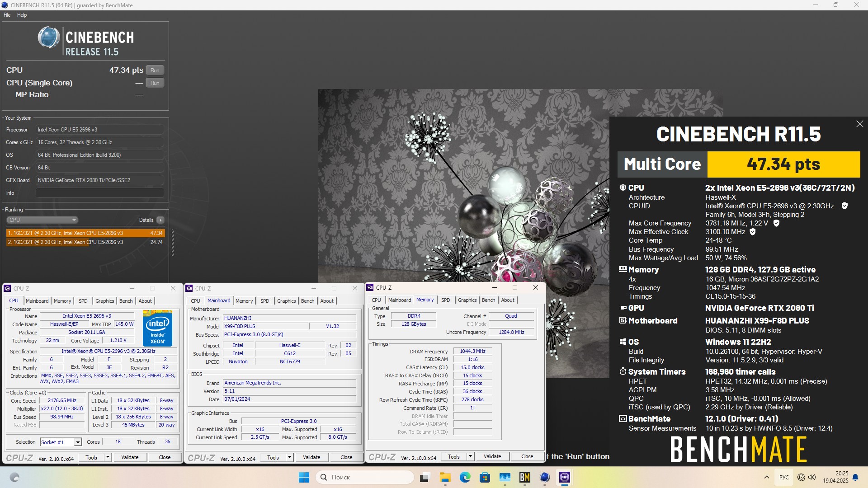Open About tab in CPU-Z Memory window

pyautogui.click(x=508, y=300)
